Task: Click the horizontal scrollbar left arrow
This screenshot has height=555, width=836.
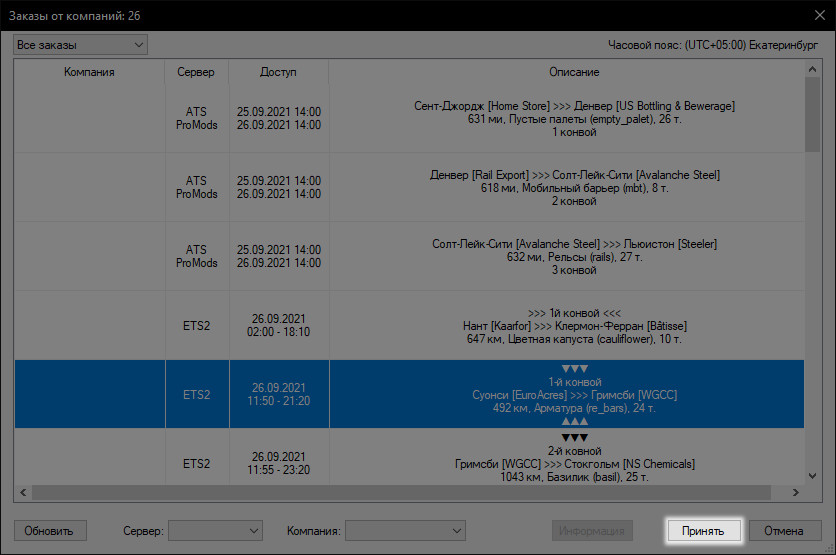Action: click(23, 492)
